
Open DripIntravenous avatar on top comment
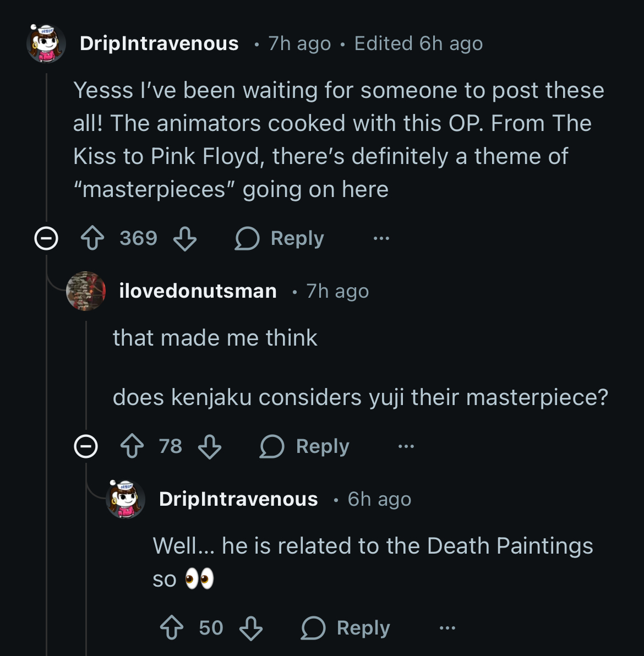click(x=46, y=43)
